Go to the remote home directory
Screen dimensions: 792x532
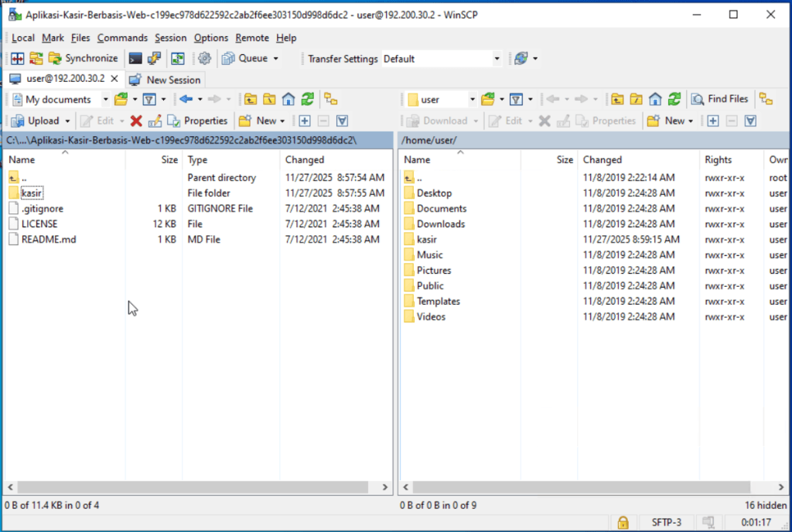[x=655, y=99]
